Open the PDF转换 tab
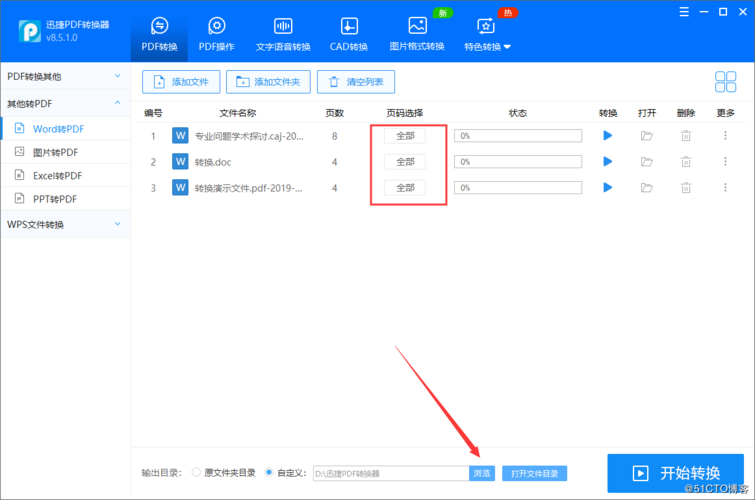The image size is (755, 500). (x=159, y=34)
